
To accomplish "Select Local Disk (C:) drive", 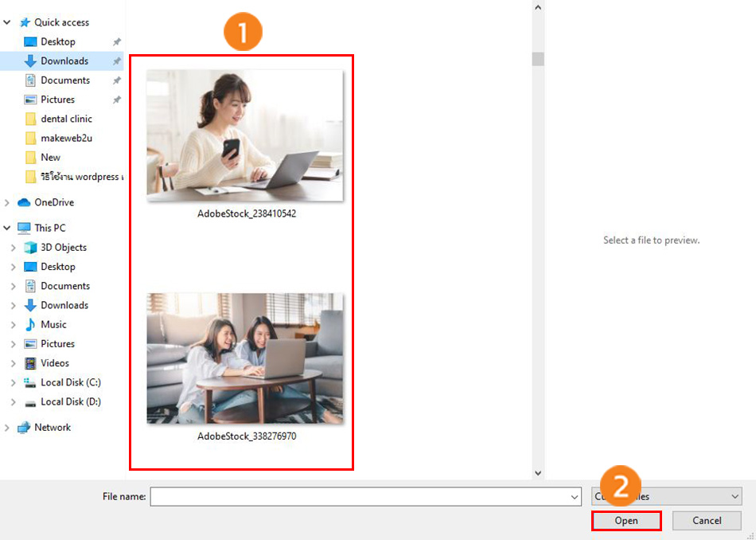I will pos(70,382).
